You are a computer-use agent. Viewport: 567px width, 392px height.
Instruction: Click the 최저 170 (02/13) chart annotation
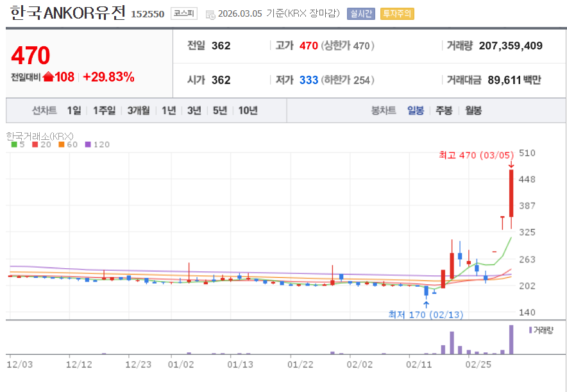[426, 314]
